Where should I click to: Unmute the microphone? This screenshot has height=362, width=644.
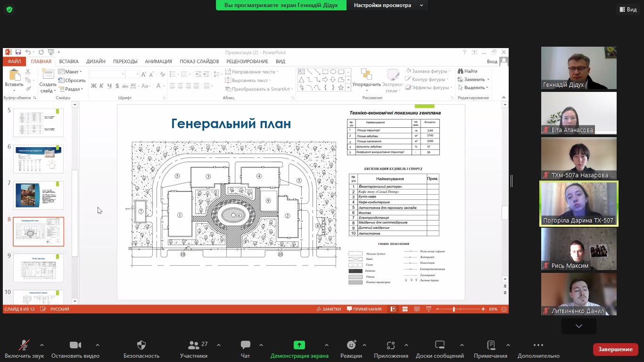24,349
